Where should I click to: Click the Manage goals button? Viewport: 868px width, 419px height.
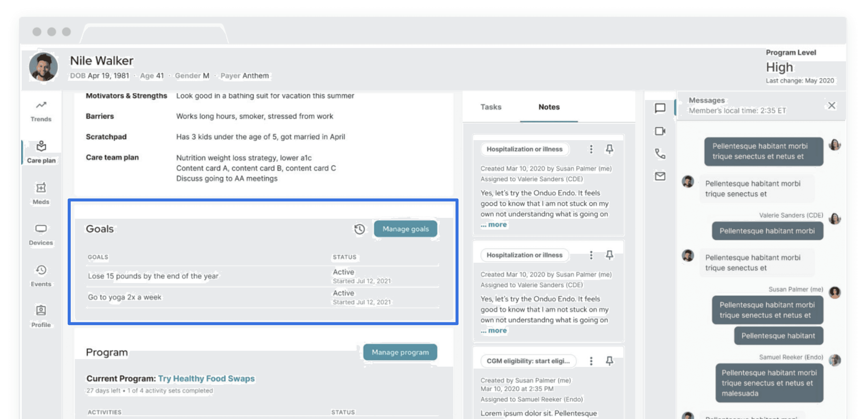point(405,229)
